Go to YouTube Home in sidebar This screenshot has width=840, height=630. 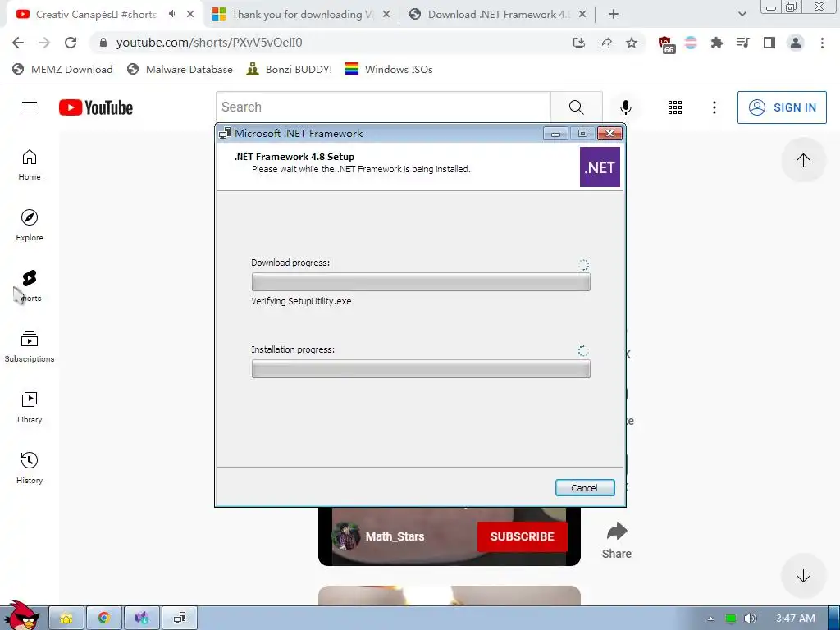tap(30, 165)
